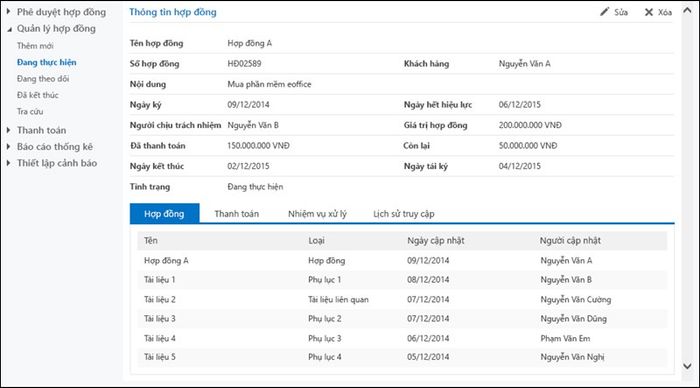Click the scroll up arrow icon
This screenshot has height=388, width=700.
(x=688, y=10)
